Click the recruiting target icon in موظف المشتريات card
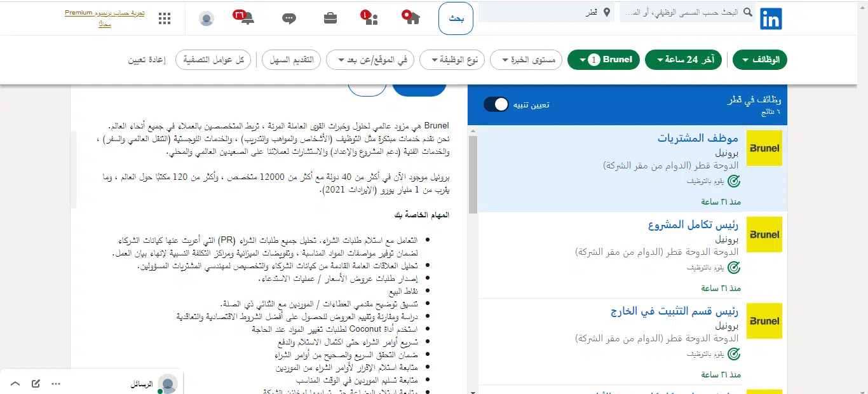 point(733,181)
